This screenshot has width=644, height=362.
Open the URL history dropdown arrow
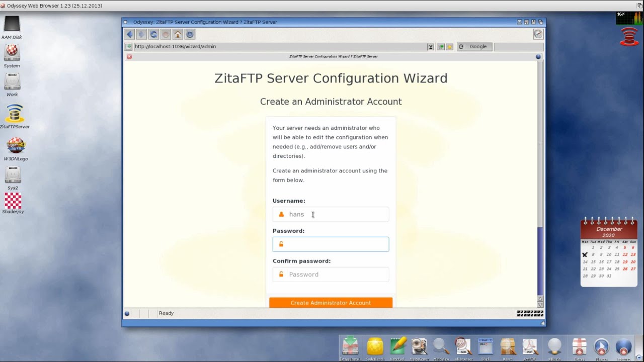click(431, 47)
